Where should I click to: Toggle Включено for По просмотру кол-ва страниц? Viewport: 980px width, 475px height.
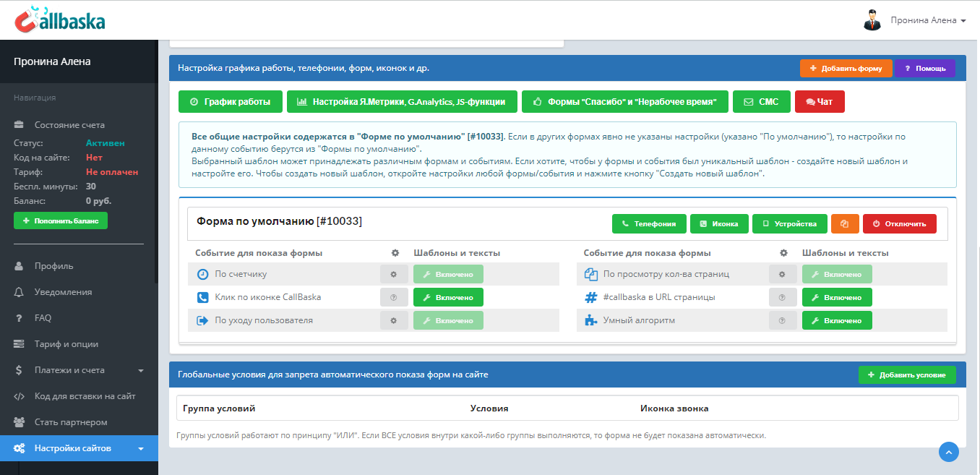pyautogui.click(x=837, y=275)
